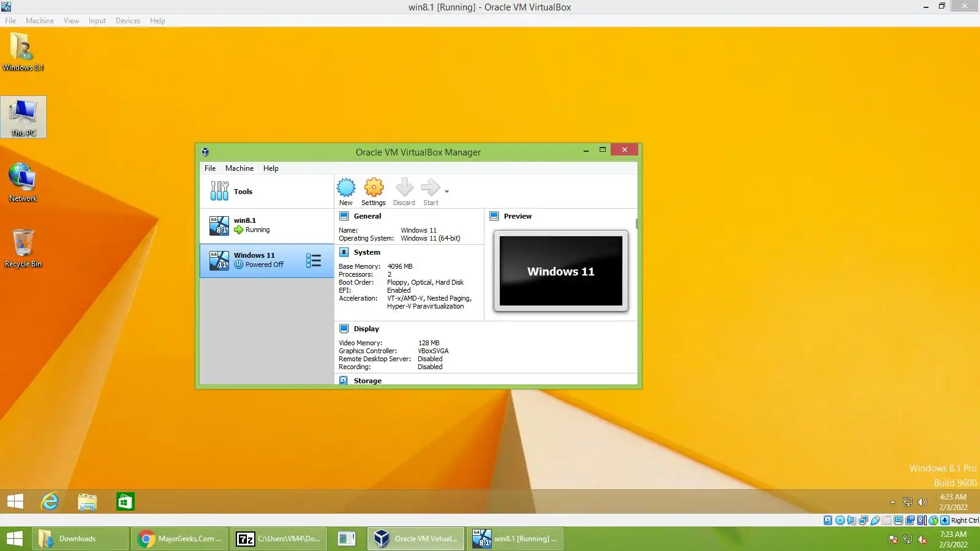Click the recording status bar icon
This screenshot has width=980, height=551.
[910, 520]
